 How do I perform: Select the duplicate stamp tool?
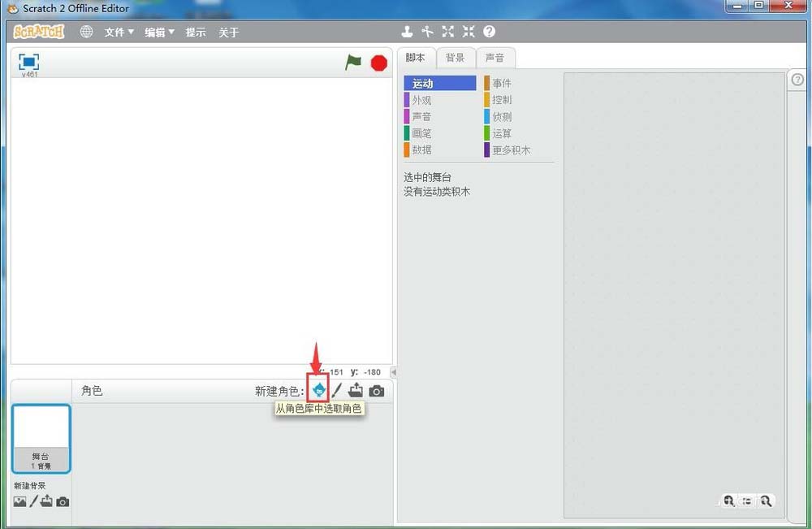[x=407, y=31]
